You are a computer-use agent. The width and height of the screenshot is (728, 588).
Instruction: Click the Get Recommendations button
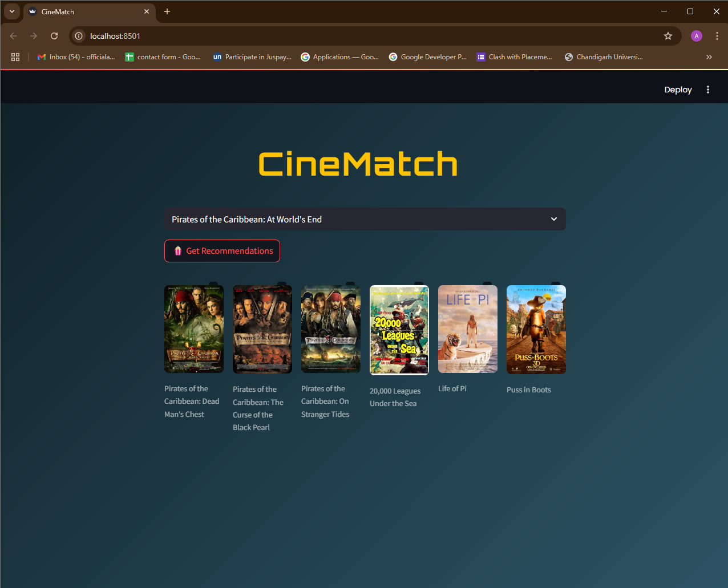click(x=222, y=251)
